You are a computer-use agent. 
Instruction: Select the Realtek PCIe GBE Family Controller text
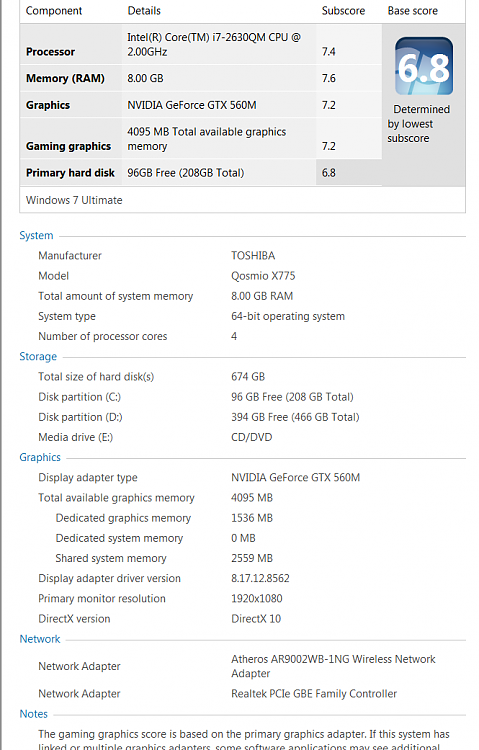click(x=314, y=694)
